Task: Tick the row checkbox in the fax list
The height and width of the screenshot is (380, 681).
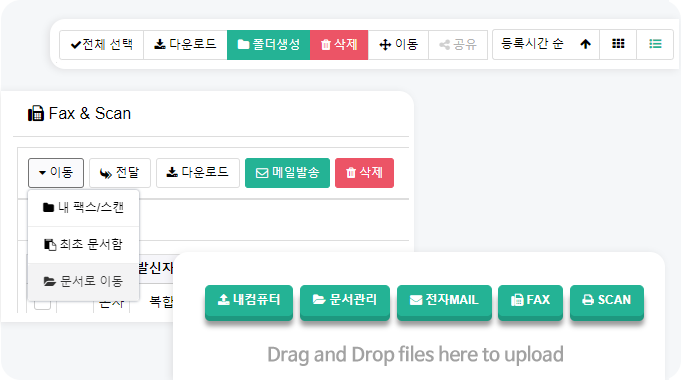Action: [43, 304]
